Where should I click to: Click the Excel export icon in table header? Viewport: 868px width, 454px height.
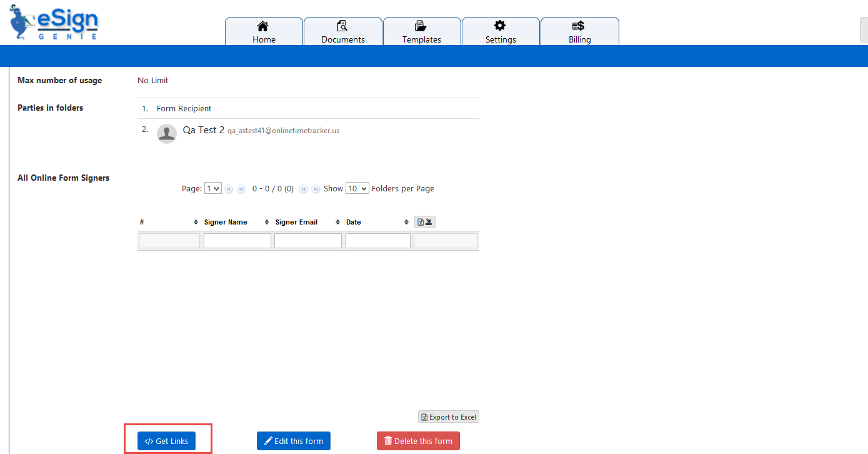419,221
